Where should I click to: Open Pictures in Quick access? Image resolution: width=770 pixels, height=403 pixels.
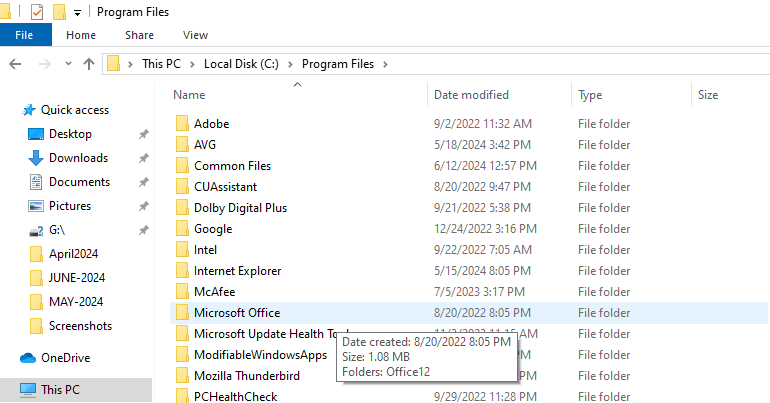pos(70,206)
